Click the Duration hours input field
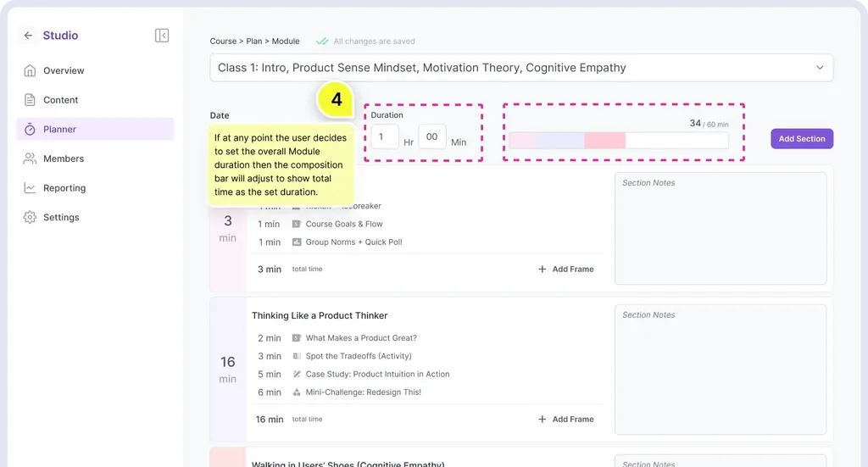Screen dimensions: 868x467 coord(385,136)
